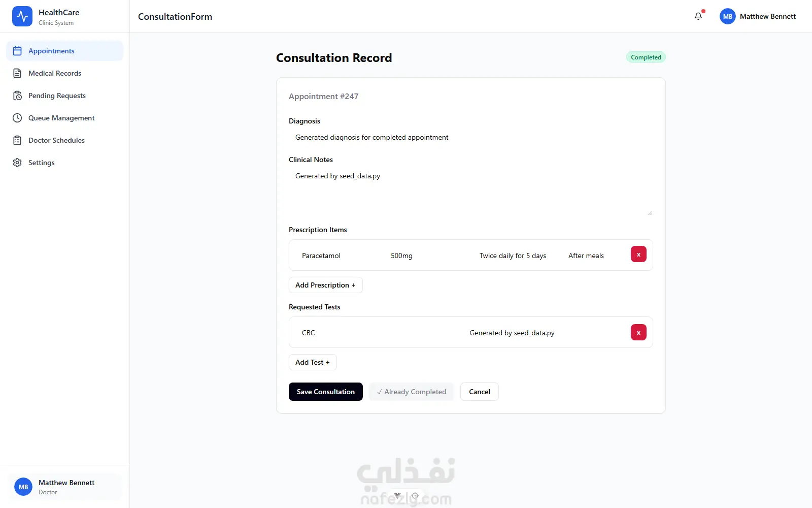
Task: Click the Save Consultation button
Action: (326, 392)
